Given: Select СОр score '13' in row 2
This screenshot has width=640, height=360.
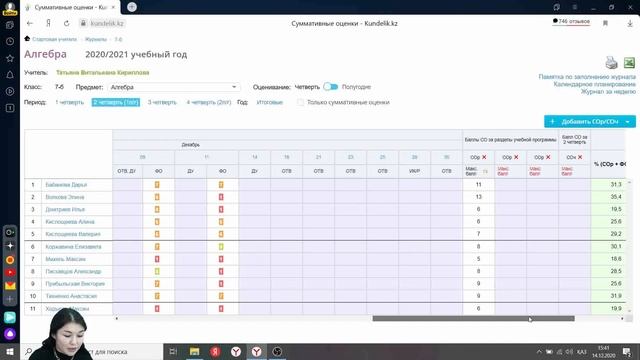Looking at the screenshot, I should tap(479, 197).
